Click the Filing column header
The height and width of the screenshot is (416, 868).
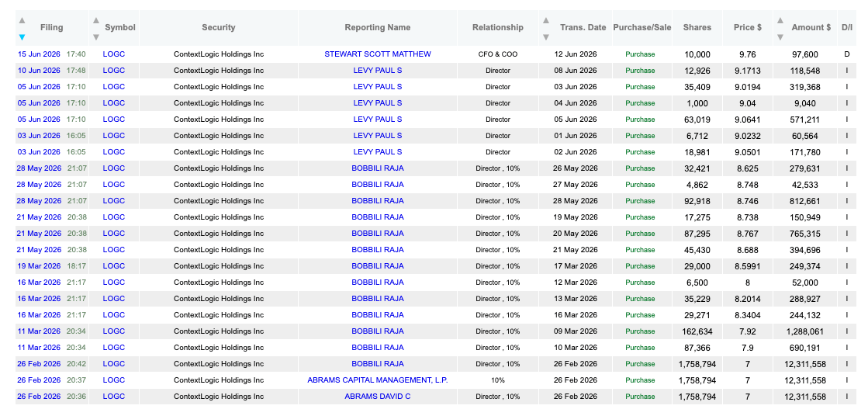[x=51, y=27]
